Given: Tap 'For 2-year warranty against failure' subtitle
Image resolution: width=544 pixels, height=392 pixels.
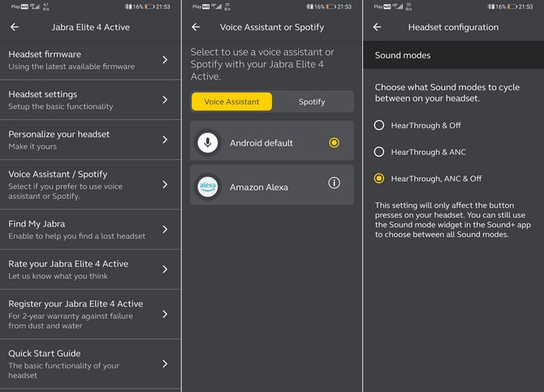Looking at the screenshot, I should click(71, 321).
